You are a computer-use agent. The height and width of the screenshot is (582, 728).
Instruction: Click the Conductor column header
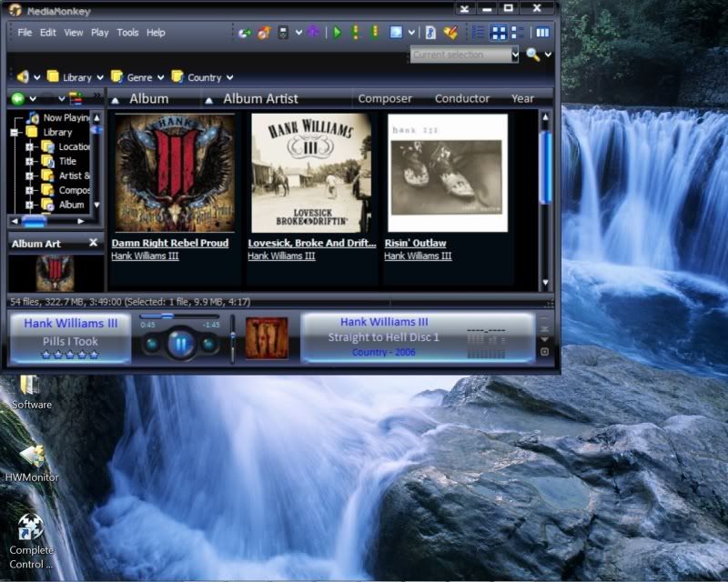point(462,98)
